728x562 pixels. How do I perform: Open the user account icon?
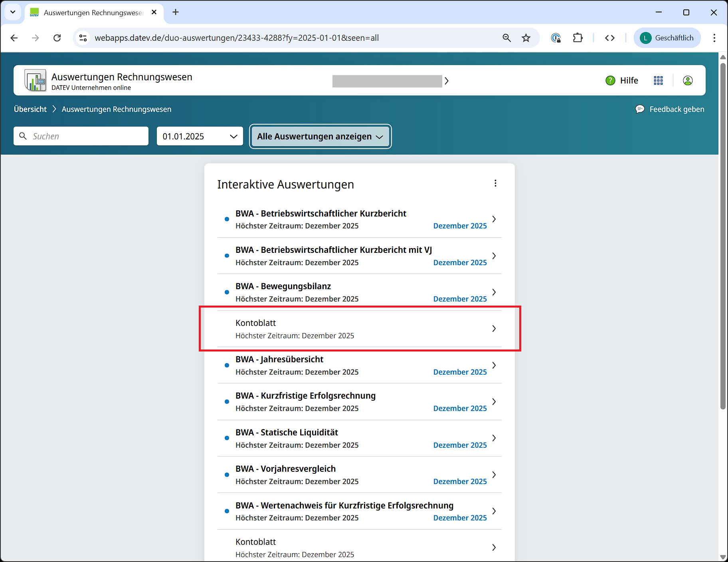point(688,80)
